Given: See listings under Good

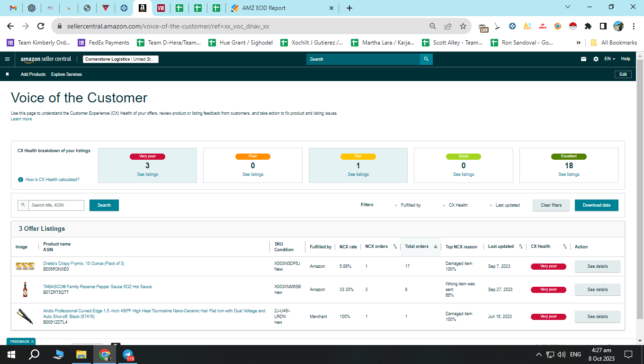Looking at the screenshot, I should pyautogui.click(x=464, y=174).
